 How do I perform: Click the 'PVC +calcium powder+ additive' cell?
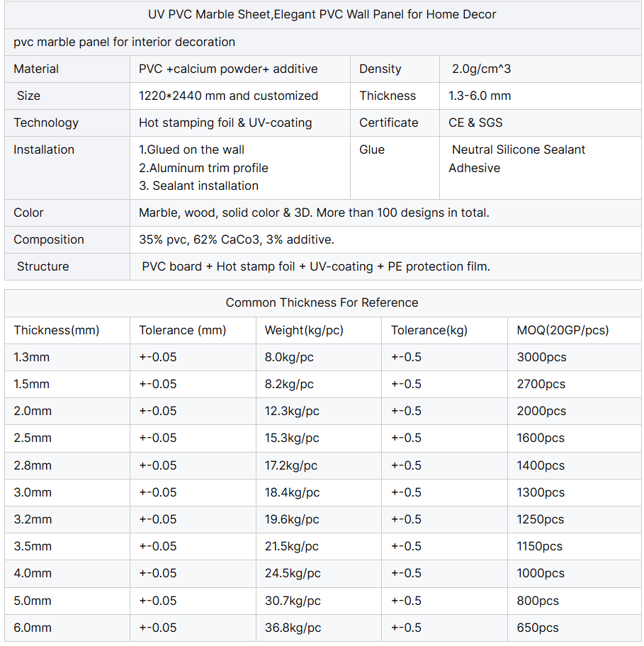[x=228, y=69]
